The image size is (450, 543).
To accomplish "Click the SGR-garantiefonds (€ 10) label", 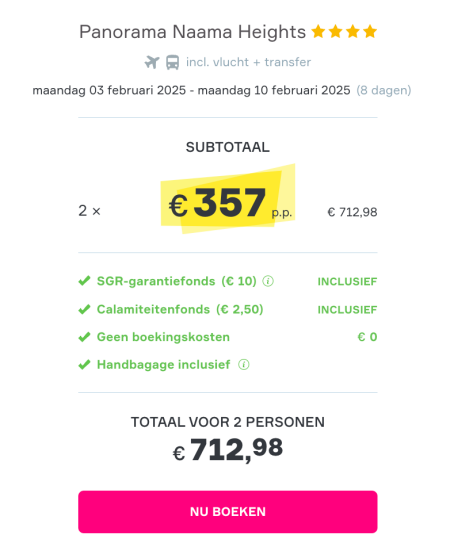I will pos(177,281).
